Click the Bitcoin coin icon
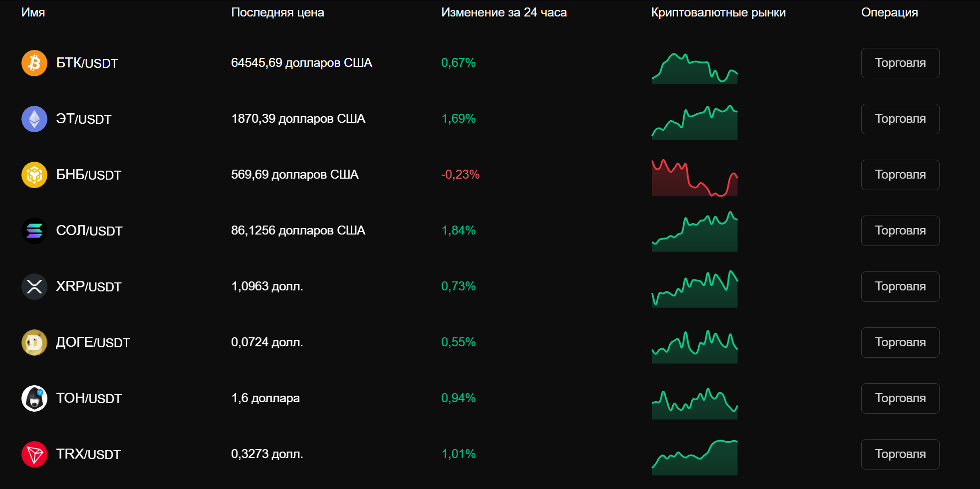This screenshot has width=980, height=489. [34, 63]
